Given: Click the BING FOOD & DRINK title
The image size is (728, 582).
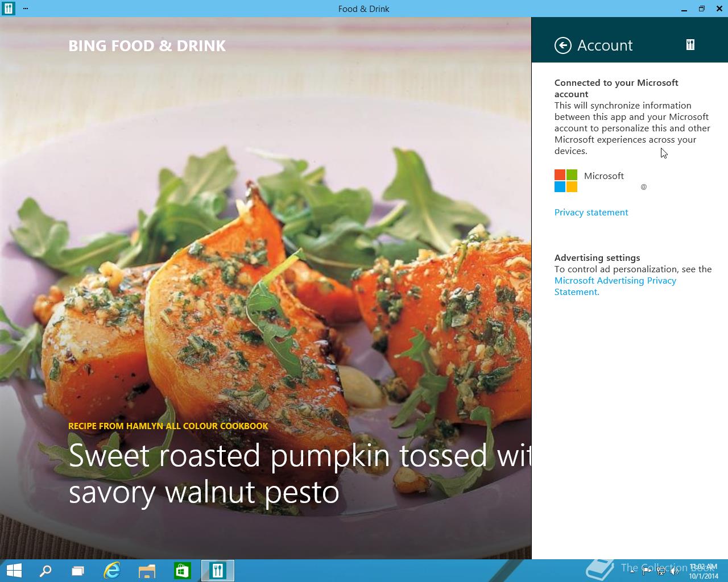Looking at the screenshot, I should (147, 45).
